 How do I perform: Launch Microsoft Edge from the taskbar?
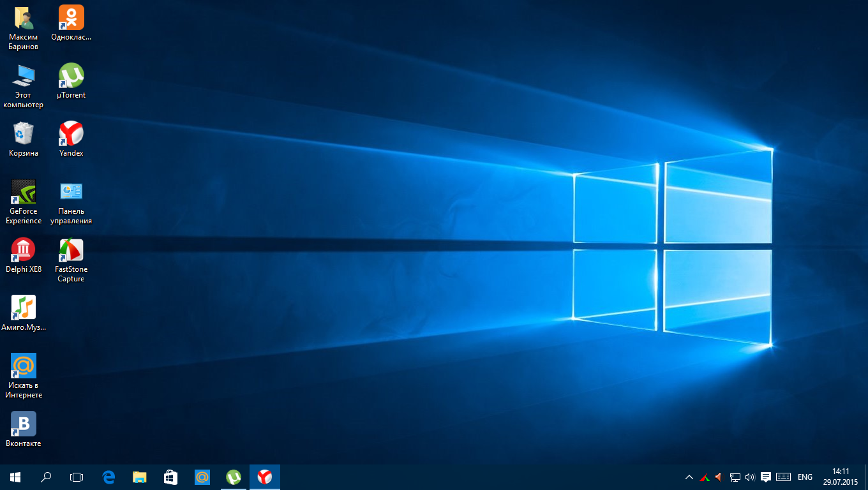108,477
